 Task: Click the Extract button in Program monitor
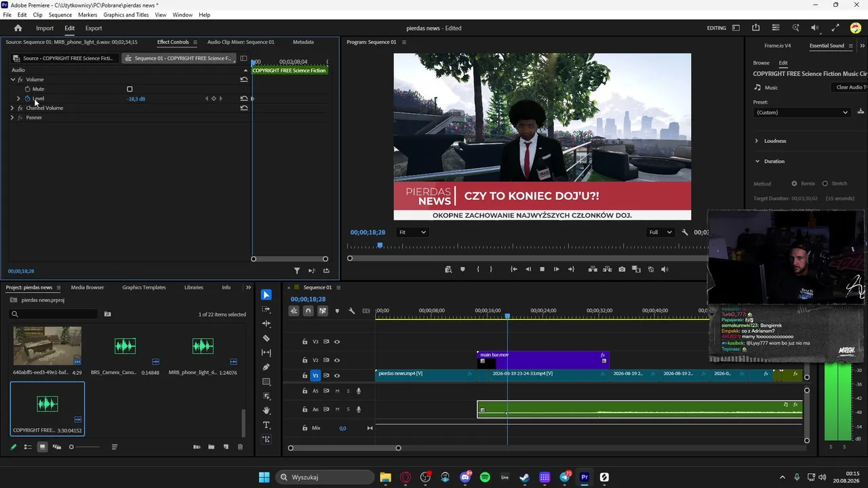[x=607, y=269]
